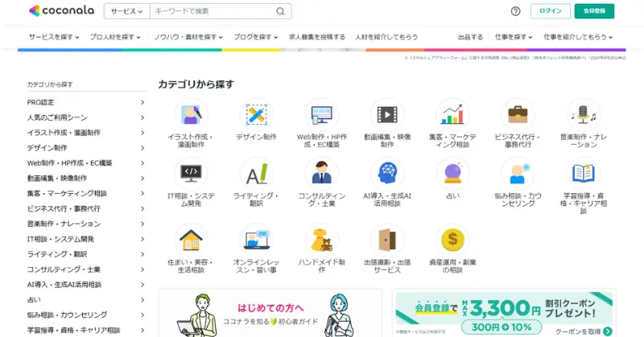Image resolution: width=644 pixels, height=337 pixels.
Task: Click the help question mark icon
Action: click(515, 11)
